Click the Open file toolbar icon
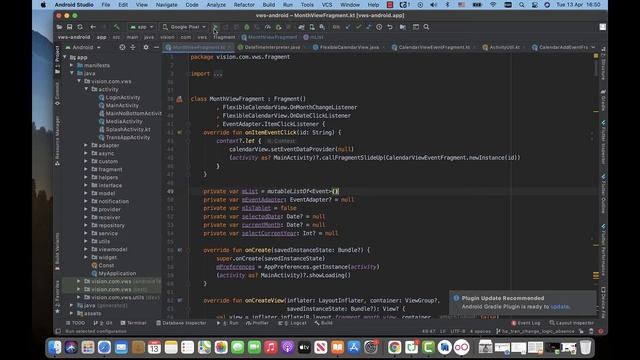The width and height of the screenshot is (640, 360). click(60, 27)
